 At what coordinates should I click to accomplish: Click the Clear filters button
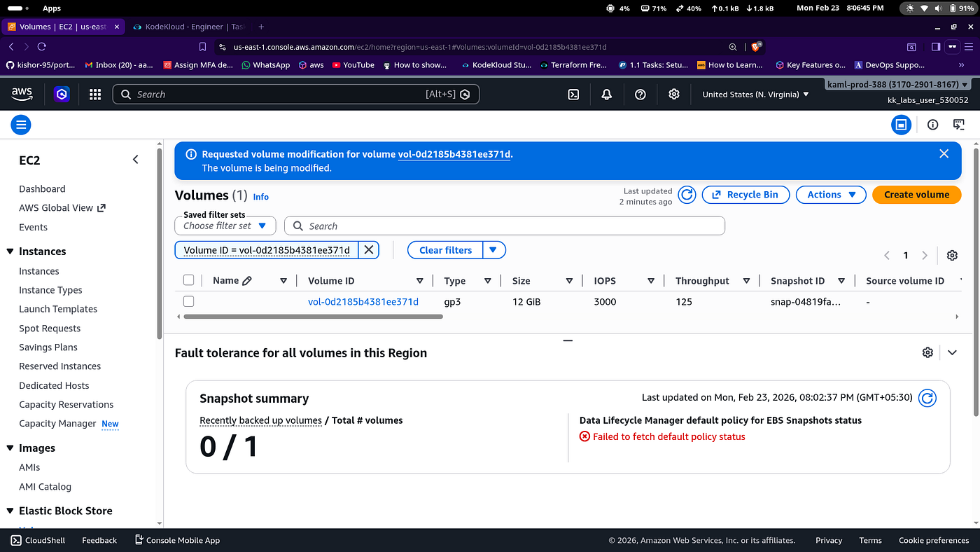(445, 250)
